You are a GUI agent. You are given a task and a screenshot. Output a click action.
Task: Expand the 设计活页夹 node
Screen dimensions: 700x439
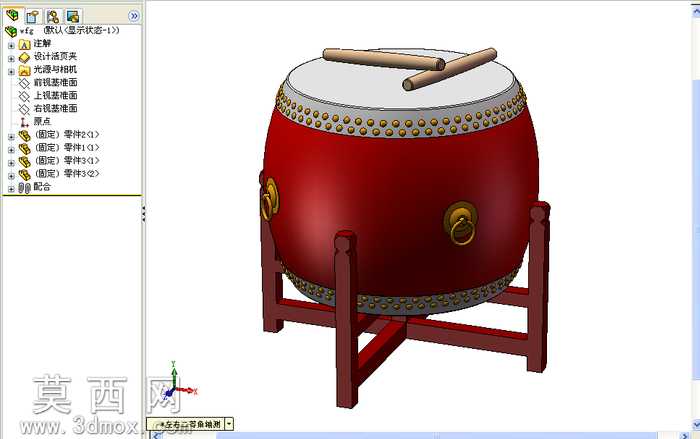(x=11, y=58)
